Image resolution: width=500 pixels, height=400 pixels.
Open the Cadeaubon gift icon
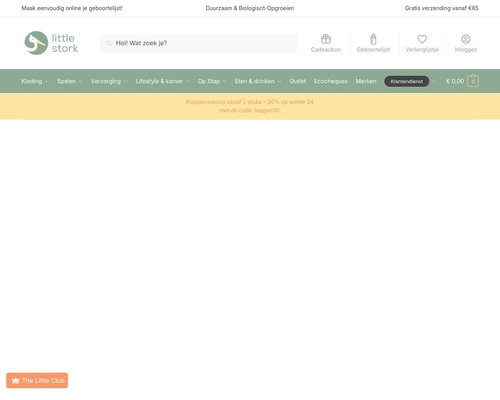[326, 39]
